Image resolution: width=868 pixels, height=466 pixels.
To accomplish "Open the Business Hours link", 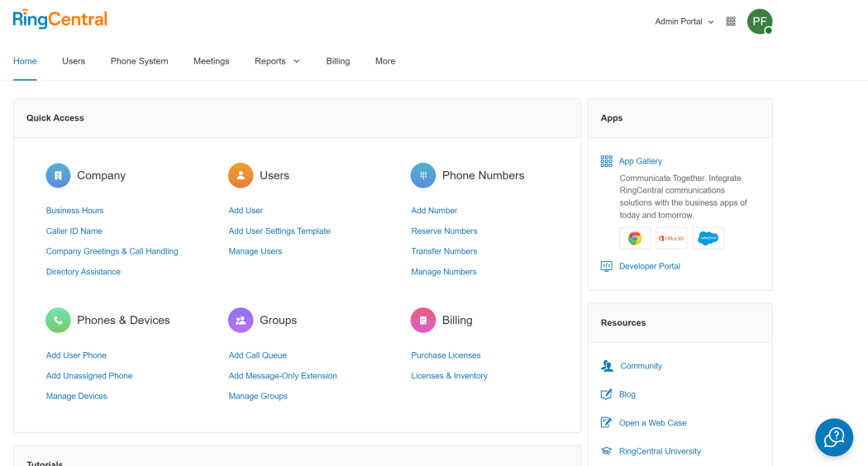I will (75, 211).
